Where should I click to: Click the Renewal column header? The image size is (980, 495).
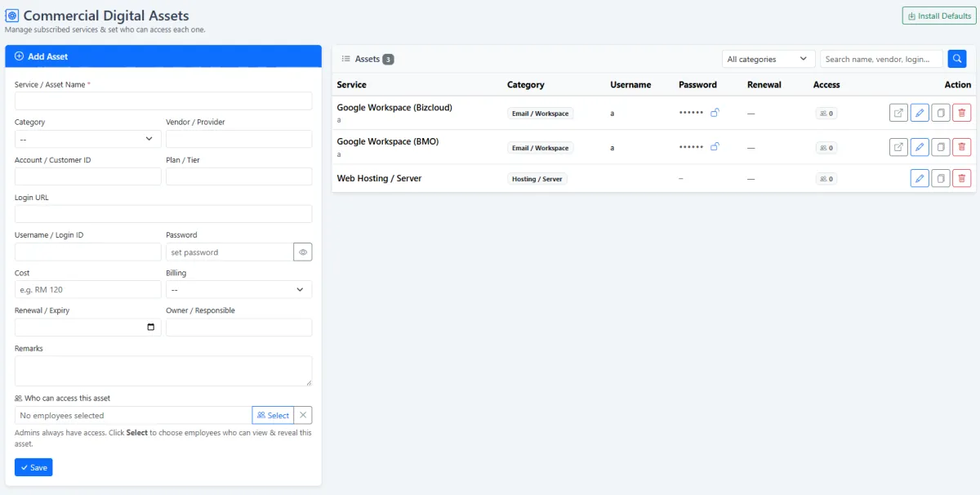(x=764, y=84)
